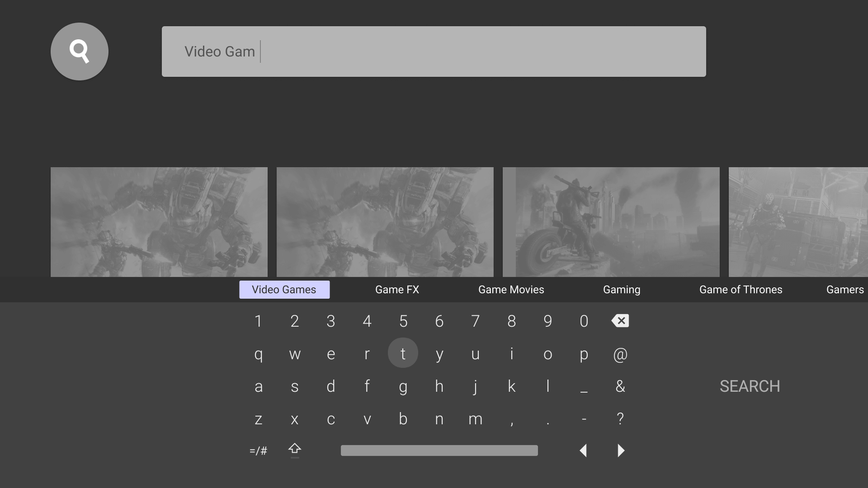
Task: Tap the letter b key
Action: tap(403, 419)
